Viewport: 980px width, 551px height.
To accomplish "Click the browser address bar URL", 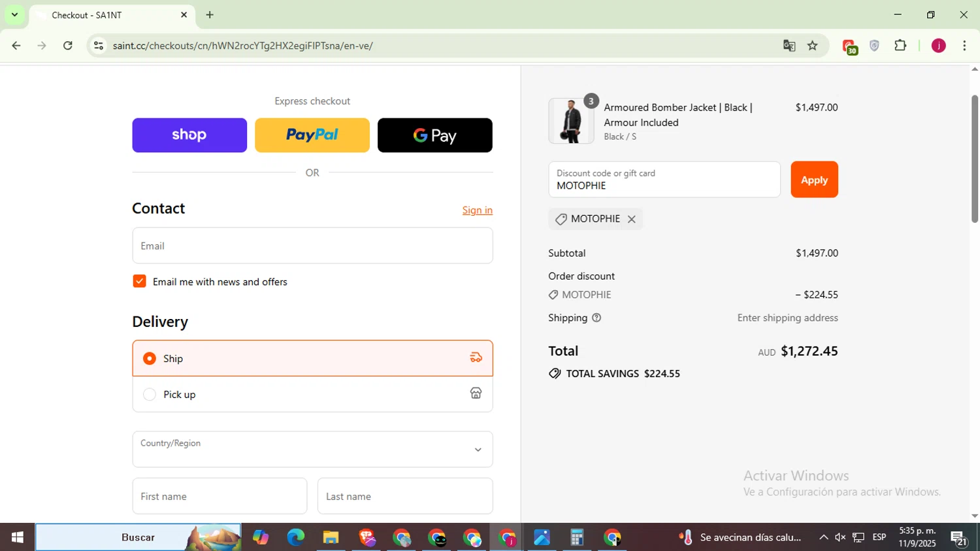I will [x=242, y=46].
